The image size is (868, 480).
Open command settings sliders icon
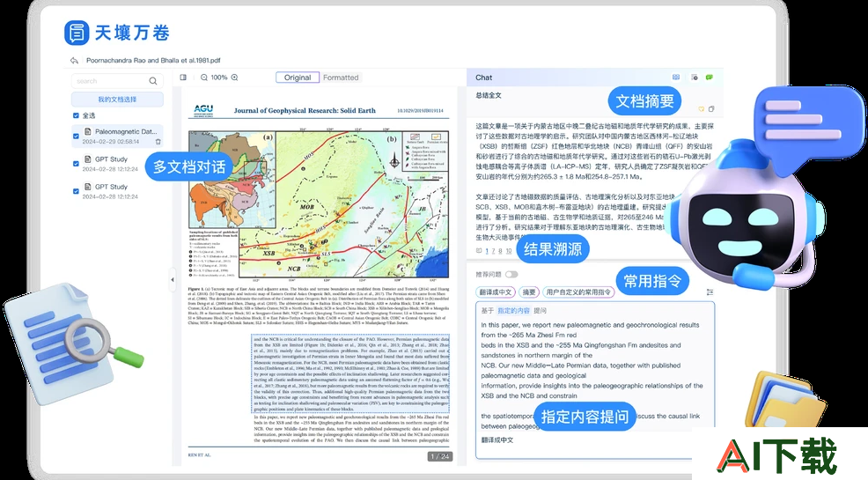tap(710, 292)
